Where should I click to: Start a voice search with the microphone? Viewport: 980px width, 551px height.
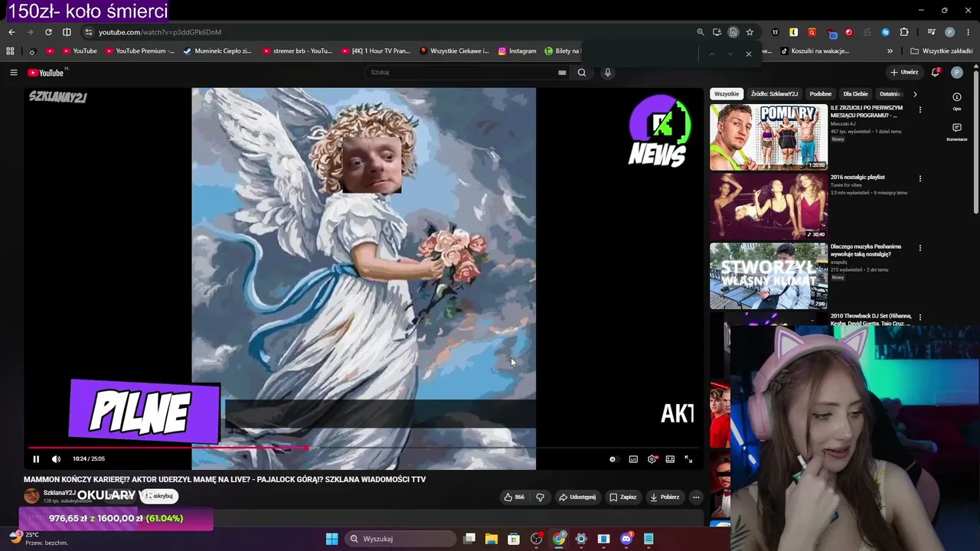tap(608, 73)
